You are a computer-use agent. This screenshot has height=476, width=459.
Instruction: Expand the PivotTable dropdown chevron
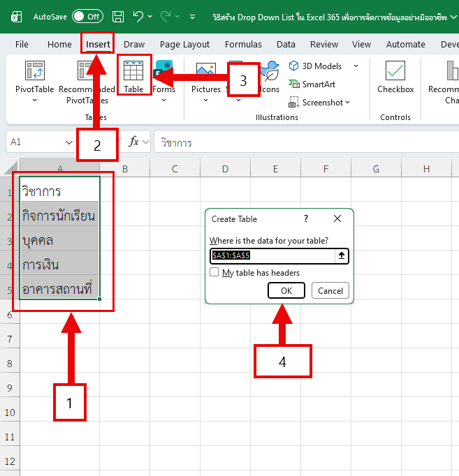click(35, 101)
